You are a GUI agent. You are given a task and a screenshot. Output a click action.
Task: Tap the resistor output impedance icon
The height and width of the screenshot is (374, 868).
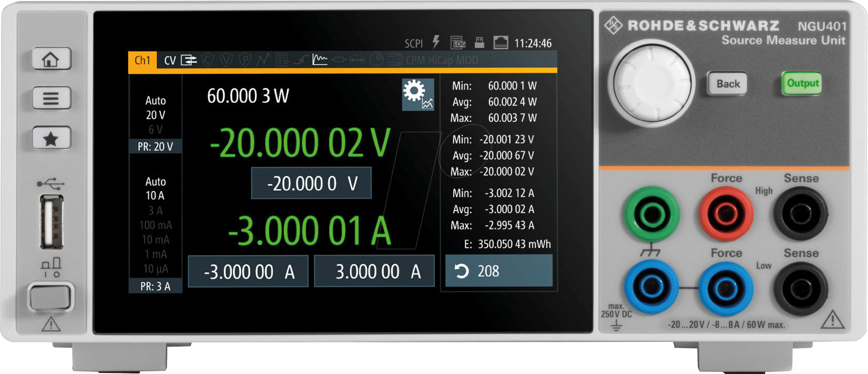point(339,60)
